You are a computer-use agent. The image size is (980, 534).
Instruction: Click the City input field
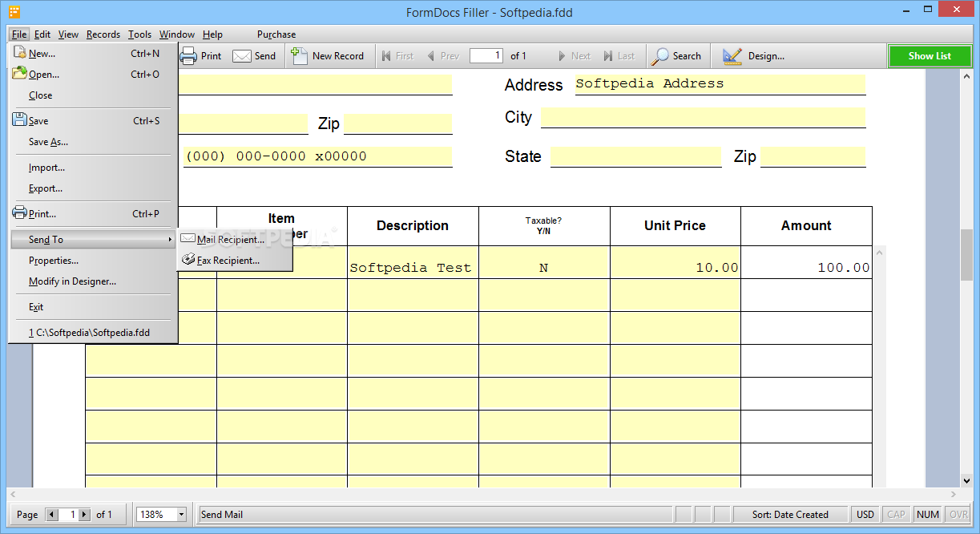tap(703, 117)
